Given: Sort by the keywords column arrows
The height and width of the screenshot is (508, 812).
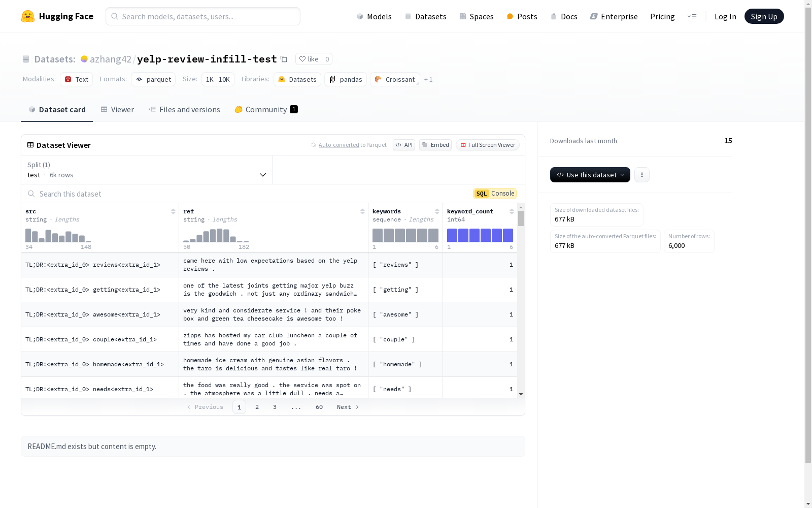Looking at the screenshot, I should [437, 211].
